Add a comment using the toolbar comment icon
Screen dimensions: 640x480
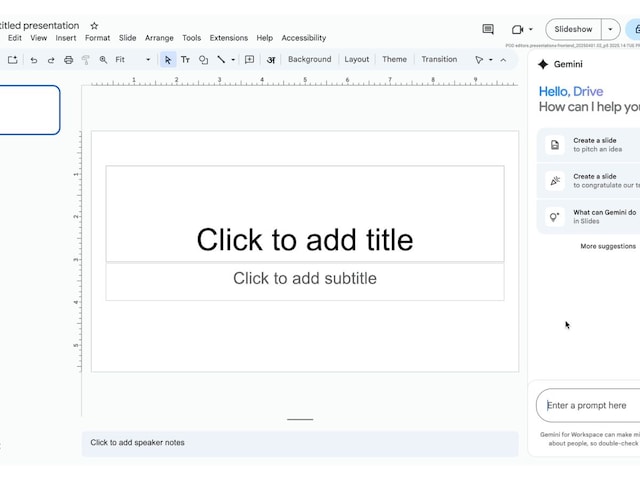click(x=250, y=60)
